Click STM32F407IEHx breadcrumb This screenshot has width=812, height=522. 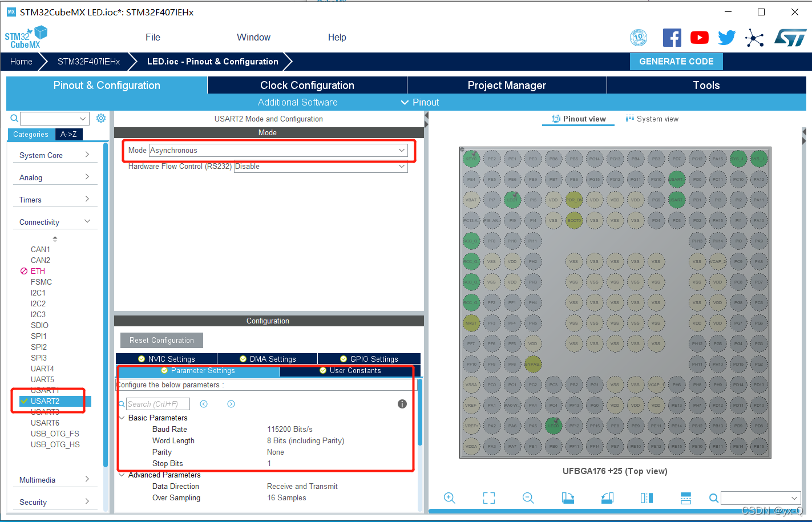click(x=88, y=62)
